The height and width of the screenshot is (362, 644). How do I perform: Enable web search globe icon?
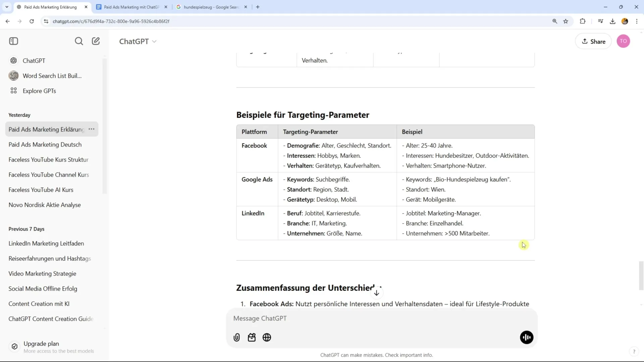[x=267, y=338]
